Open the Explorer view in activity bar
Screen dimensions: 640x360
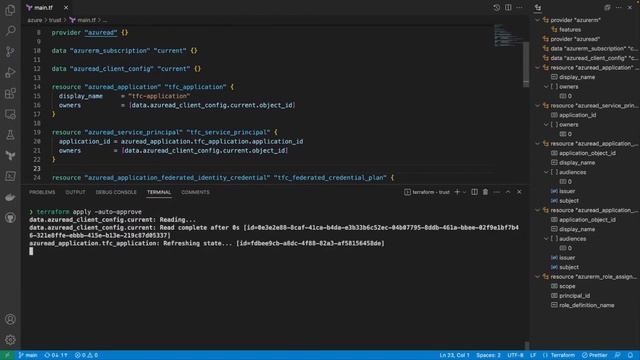coord(10,10)
